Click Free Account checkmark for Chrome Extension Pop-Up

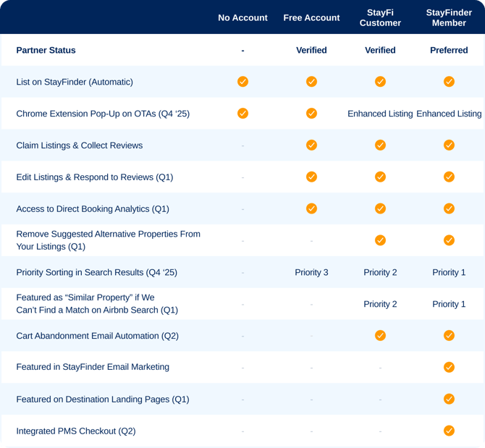pos(311,114)
